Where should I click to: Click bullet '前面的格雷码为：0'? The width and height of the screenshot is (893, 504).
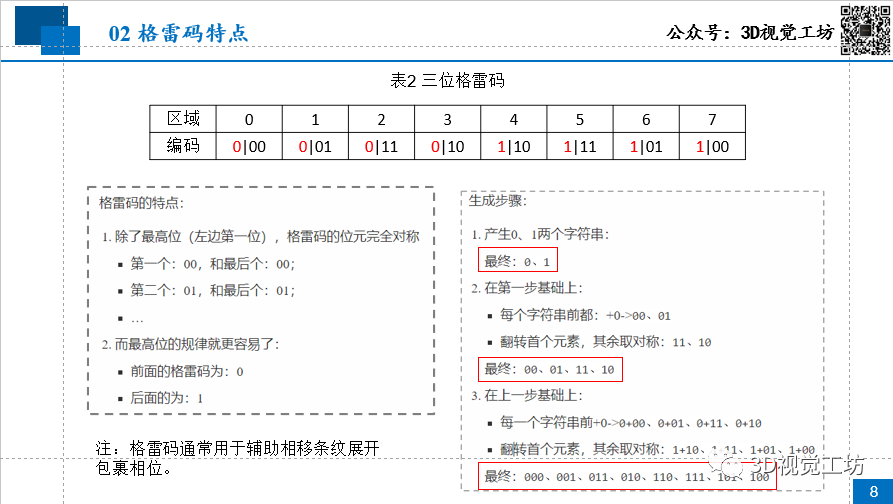tap(187, 371)
